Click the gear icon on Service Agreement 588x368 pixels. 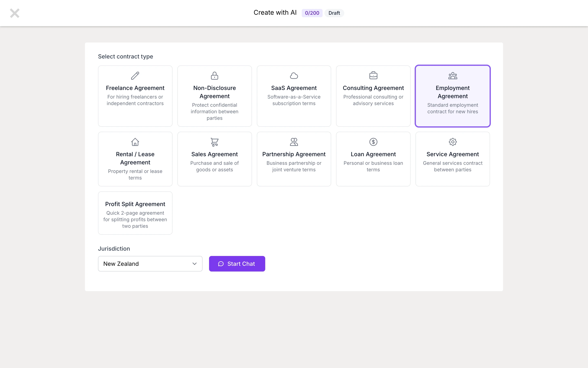(453, 142)
